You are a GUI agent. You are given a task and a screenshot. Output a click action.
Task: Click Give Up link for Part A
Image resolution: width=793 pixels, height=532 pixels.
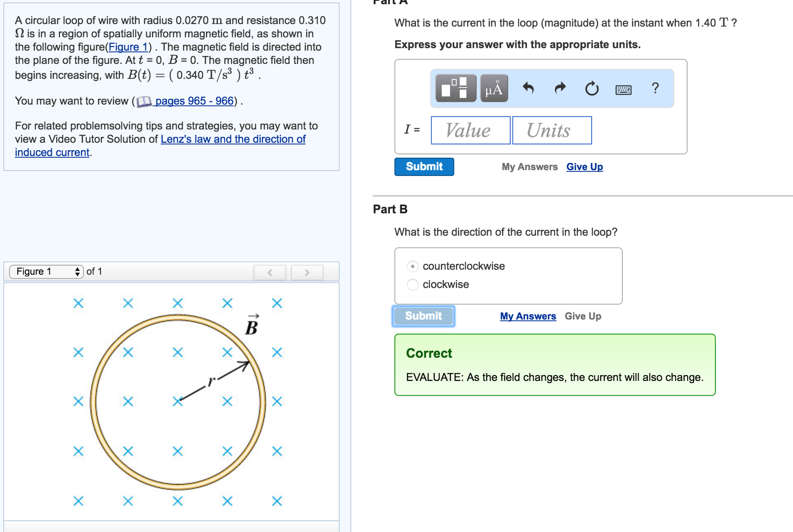tap(584, 167)
